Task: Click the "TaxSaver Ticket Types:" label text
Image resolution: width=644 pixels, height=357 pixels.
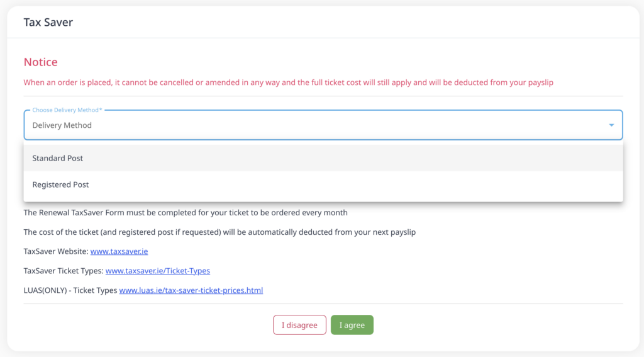Action: [x=64, y=271]
